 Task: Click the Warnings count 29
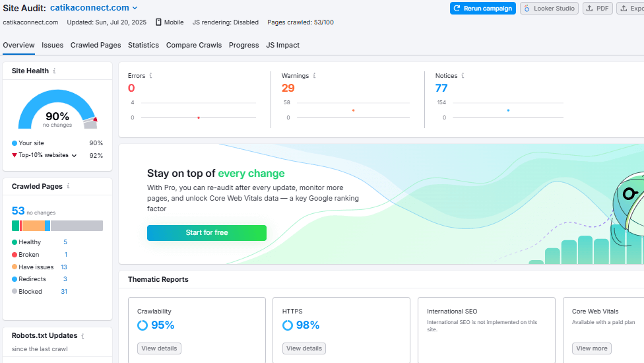[x=288, y=88]
